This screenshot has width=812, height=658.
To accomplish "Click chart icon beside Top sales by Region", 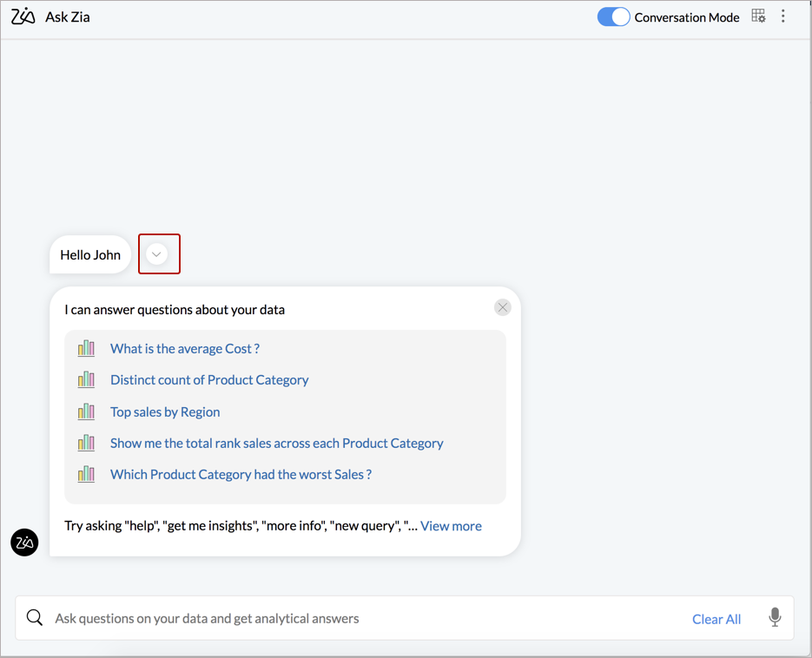I will pos(86,411).
